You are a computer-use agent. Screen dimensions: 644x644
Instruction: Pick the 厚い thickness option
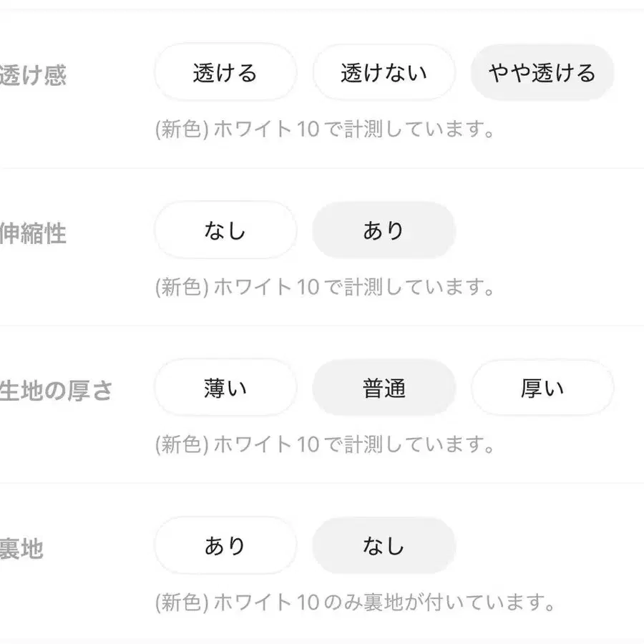click(542, 388)
